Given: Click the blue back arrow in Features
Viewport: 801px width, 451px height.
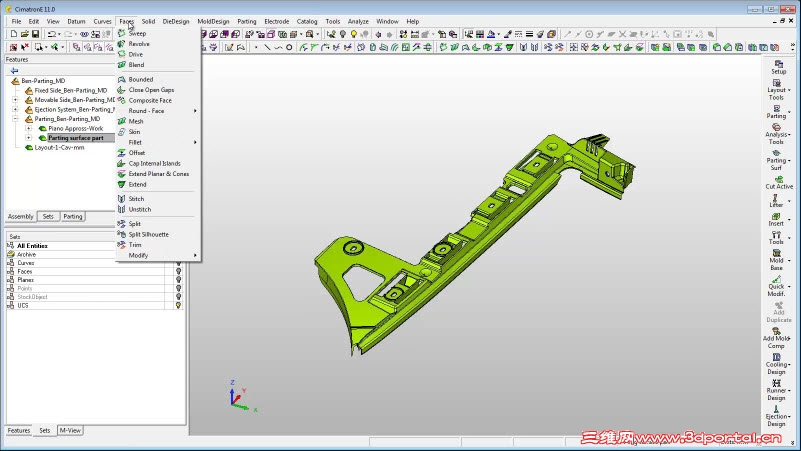Looking at the screenshot, I should 14,70.
